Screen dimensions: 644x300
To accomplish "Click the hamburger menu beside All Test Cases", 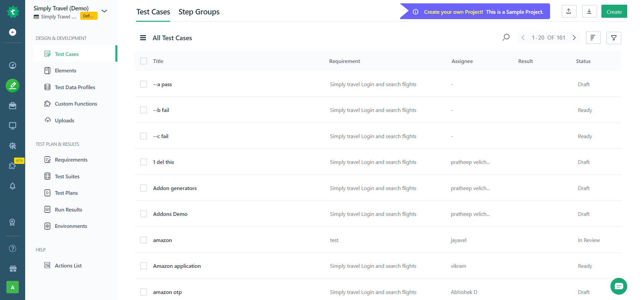I will coord(143,38).
